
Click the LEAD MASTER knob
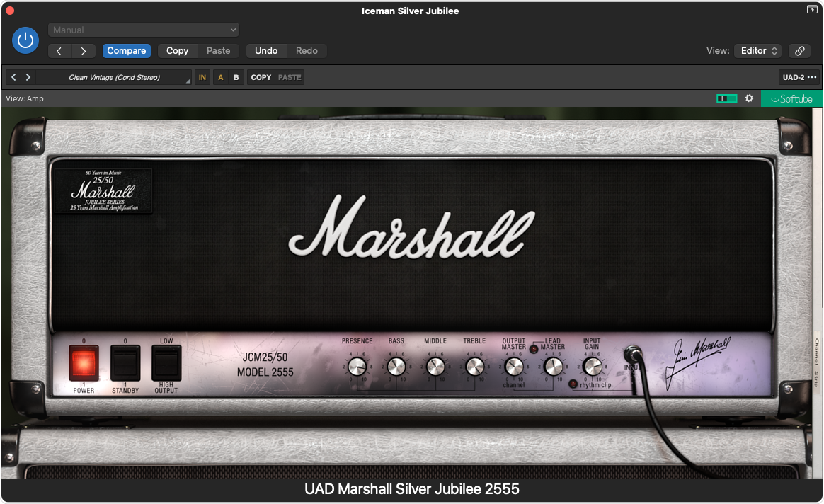click(x=553, y=366)
